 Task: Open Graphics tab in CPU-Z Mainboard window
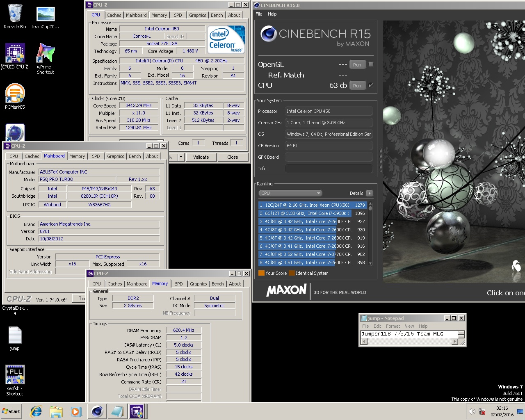tap(115, 156)
